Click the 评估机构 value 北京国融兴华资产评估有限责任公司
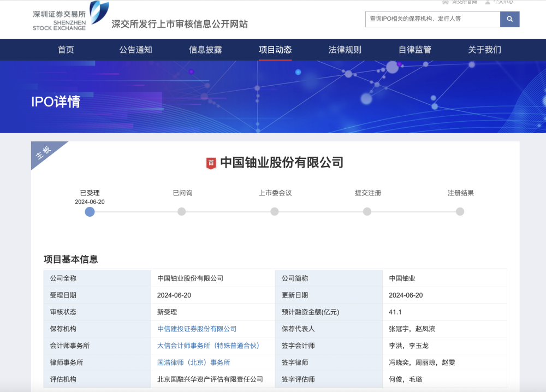The height and width of the screenshot is (392, 546). click(210, 379)
